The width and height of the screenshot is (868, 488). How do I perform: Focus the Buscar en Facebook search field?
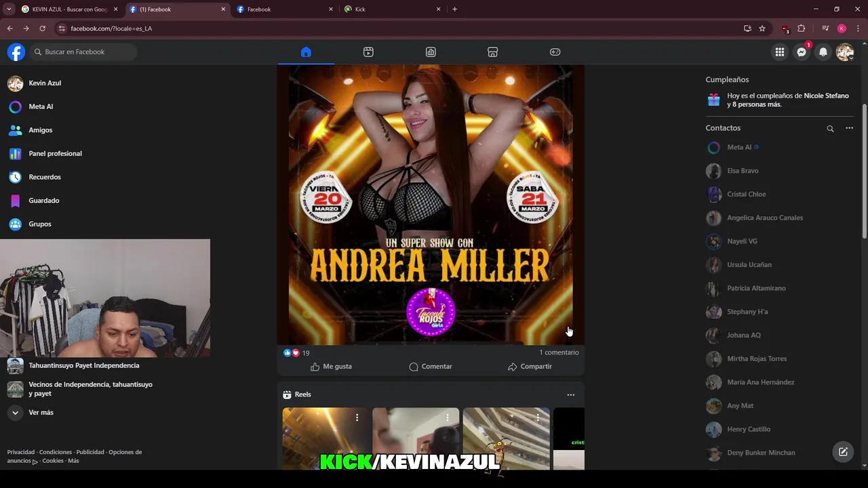click(x=83, y=52)
